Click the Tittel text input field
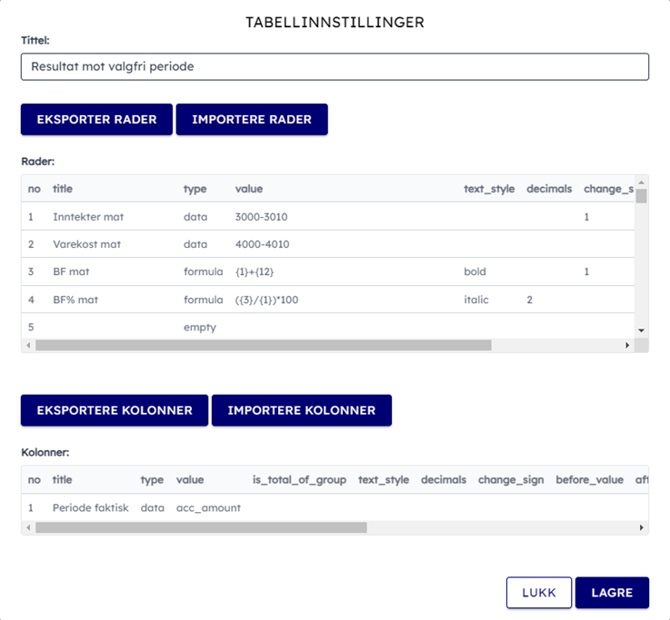The width and height of the screenshot is (670, 620). 334,66
